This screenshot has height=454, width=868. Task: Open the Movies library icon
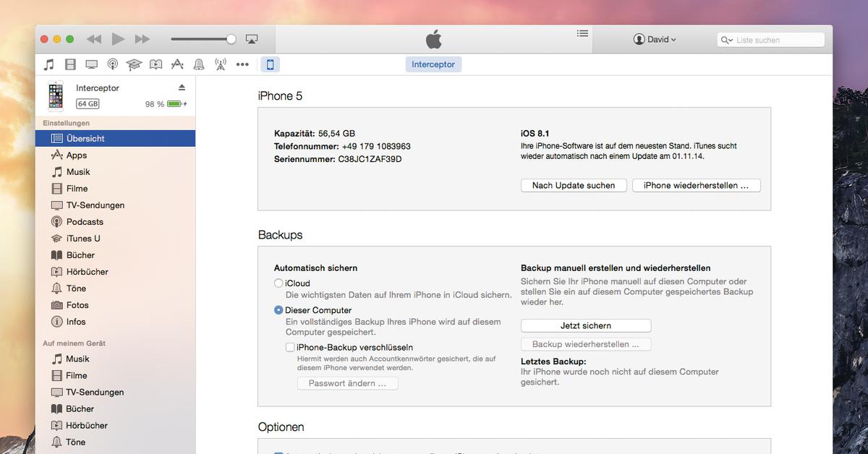[x=70, y=64]
